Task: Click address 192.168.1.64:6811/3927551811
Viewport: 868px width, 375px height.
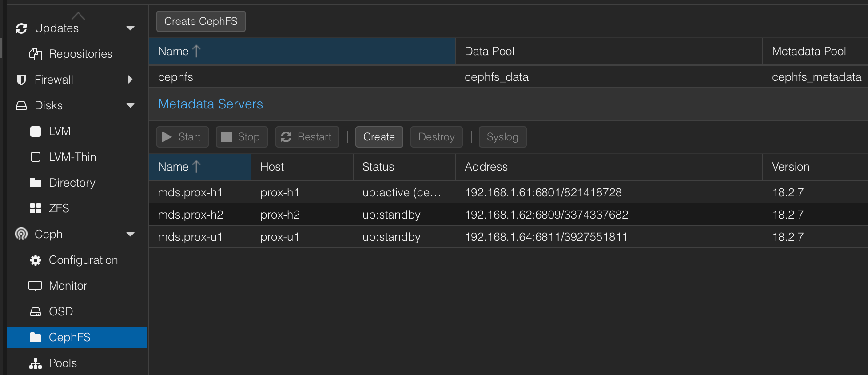Action: click(546, 237)
